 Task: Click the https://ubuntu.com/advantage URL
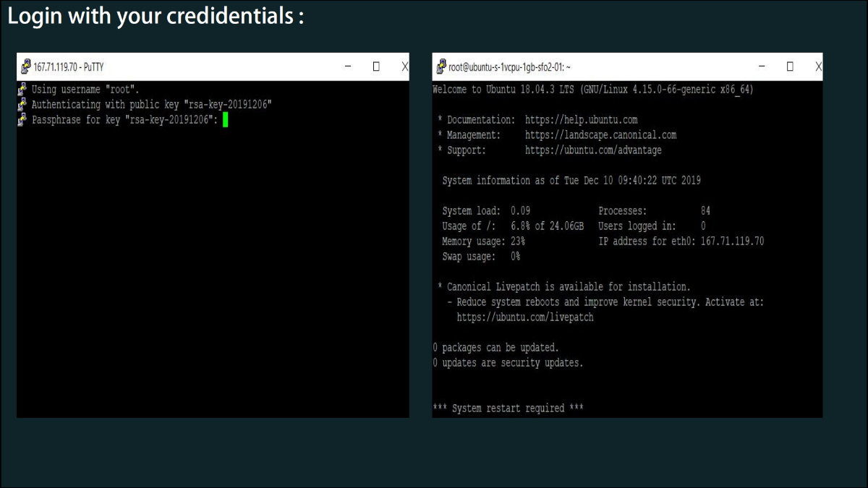point(593,150)
